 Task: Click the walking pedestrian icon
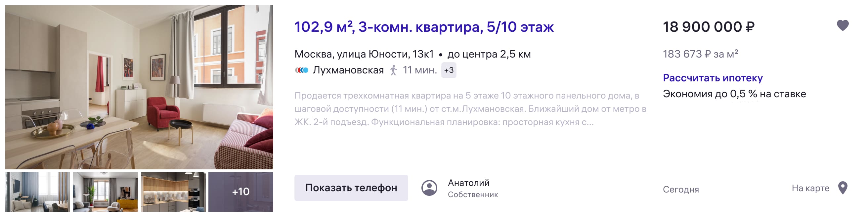point(393,70)
